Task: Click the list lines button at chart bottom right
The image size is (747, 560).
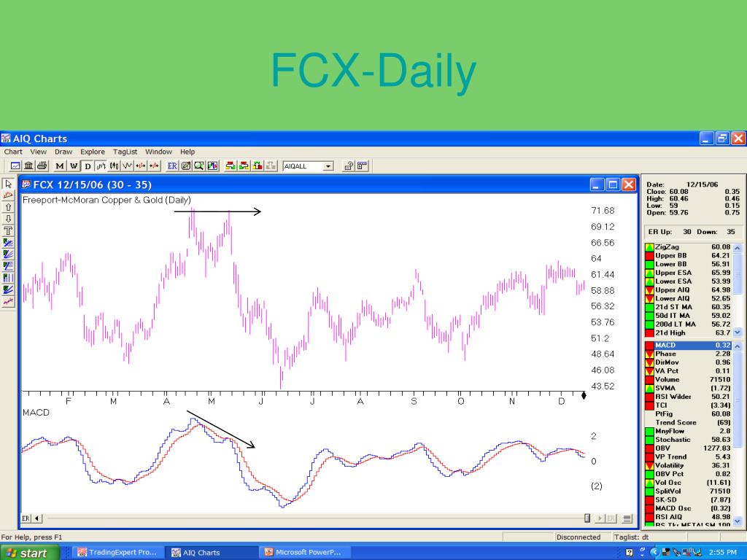Action: point(627,518)
